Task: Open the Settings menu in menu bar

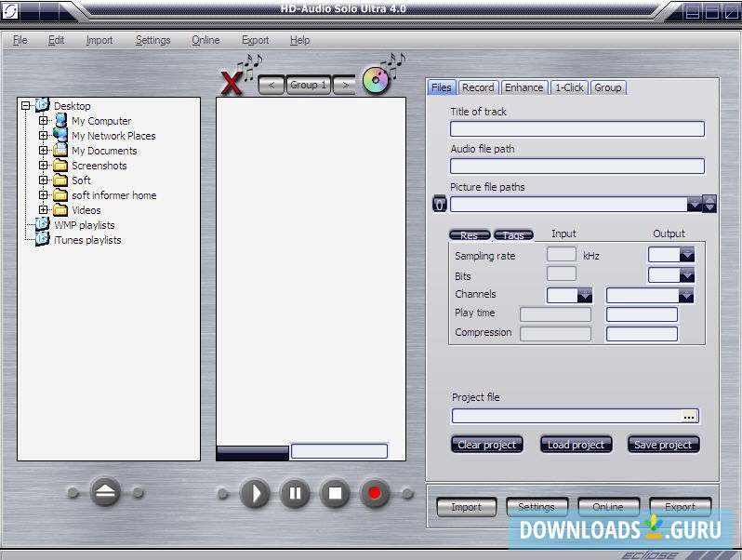Action: point(152,40)
